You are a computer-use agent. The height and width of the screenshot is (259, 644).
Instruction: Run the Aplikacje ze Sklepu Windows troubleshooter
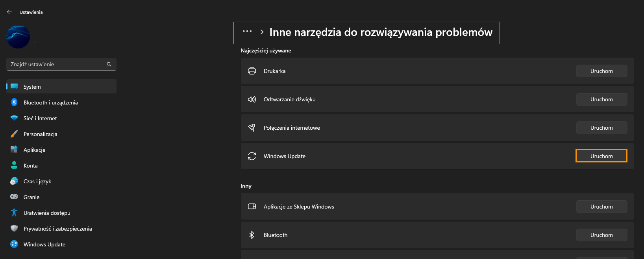(x=601, y=207)
